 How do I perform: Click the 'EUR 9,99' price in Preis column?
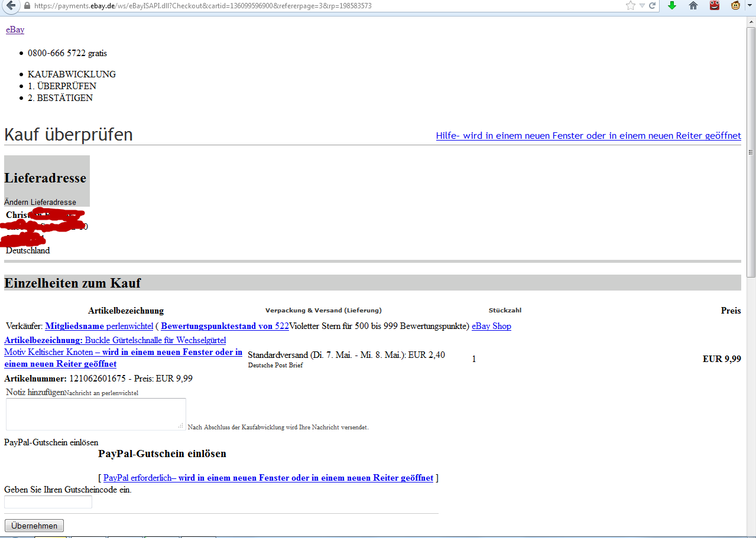722,358
